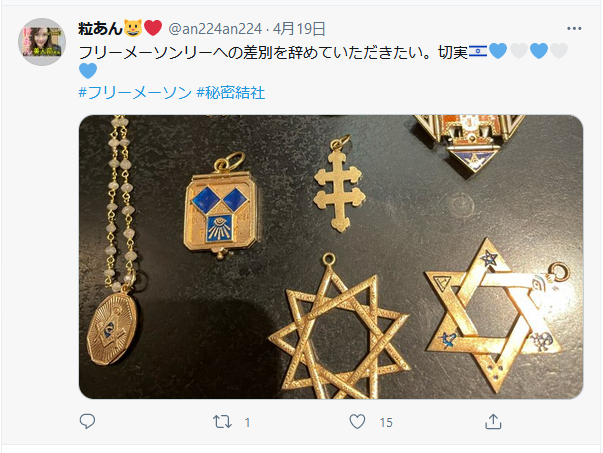Click the red heart emoji beside name
Image resolution: width=603 pixels, height=453 pixels.
[153, 28]
